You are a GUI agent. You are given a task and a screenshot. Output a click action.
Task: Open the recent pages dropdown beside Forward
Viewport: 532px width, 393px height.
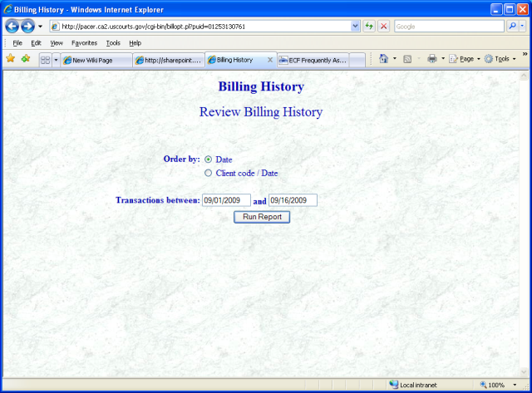tap(40, 27)
